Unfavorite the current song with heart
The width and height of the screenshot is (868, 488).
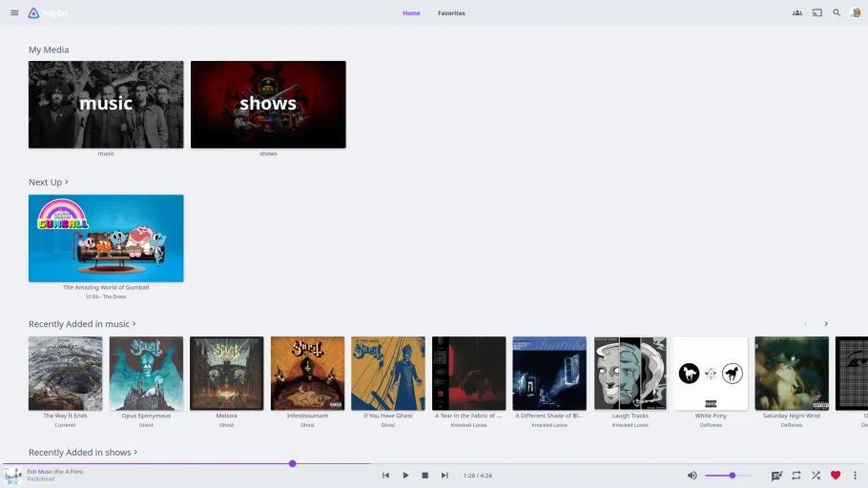836,476
